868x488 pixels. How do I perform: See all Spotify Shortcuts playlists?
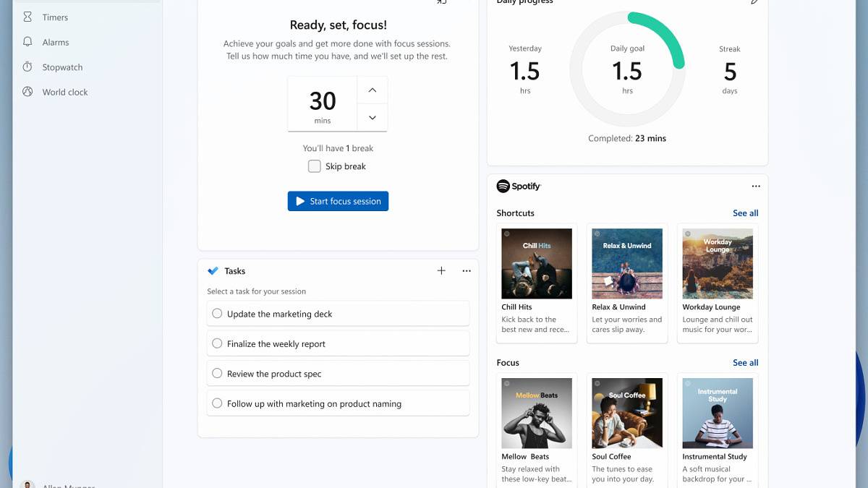745,213
